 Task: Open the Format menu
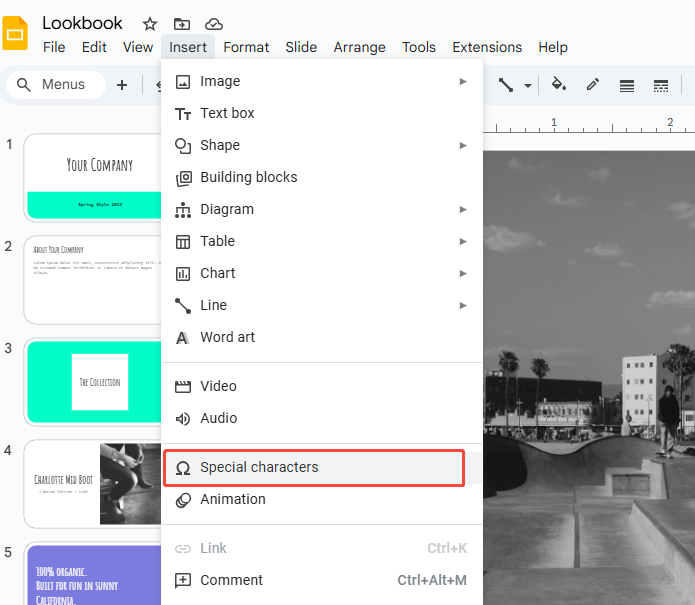246,47
